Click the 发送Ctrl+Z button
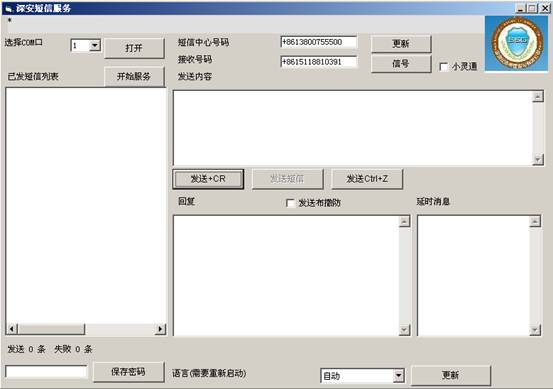 367,179
